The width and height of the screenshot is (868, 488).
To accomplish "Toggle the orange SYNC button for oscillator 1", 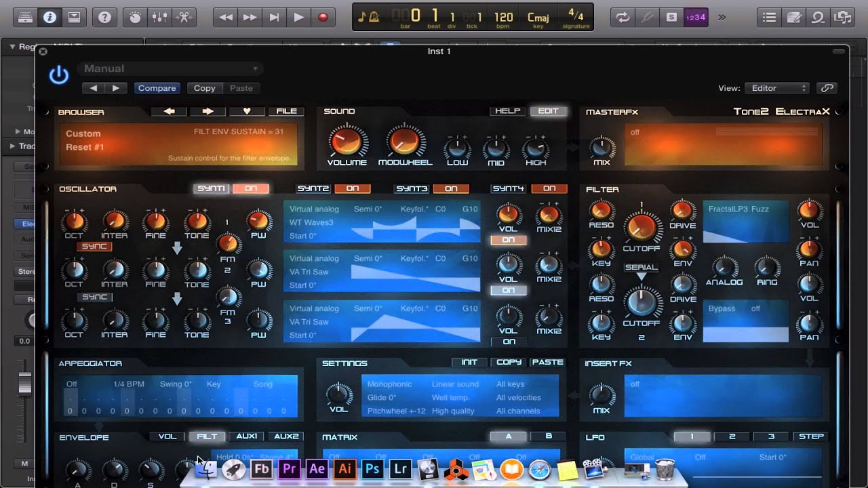I will pos(94,246).
